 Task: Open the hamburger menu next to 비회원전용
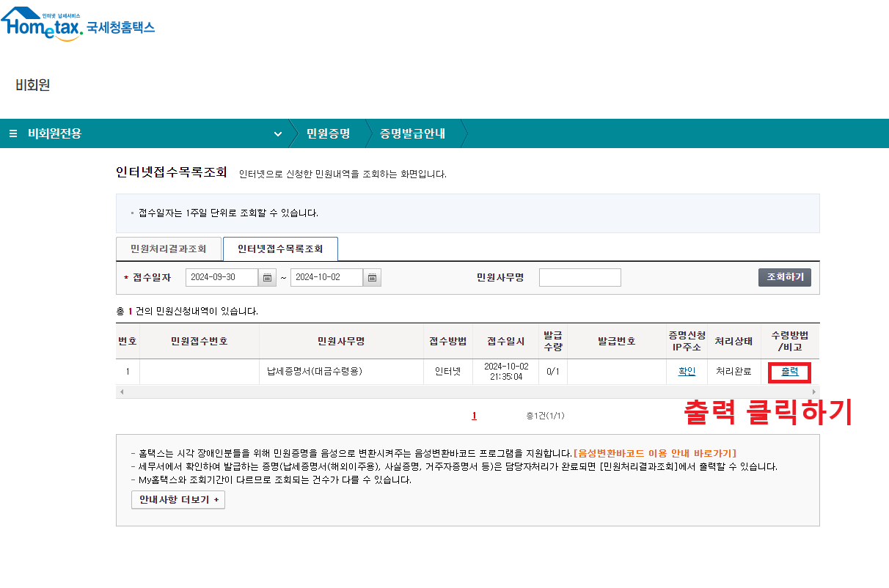coord(12,133)
